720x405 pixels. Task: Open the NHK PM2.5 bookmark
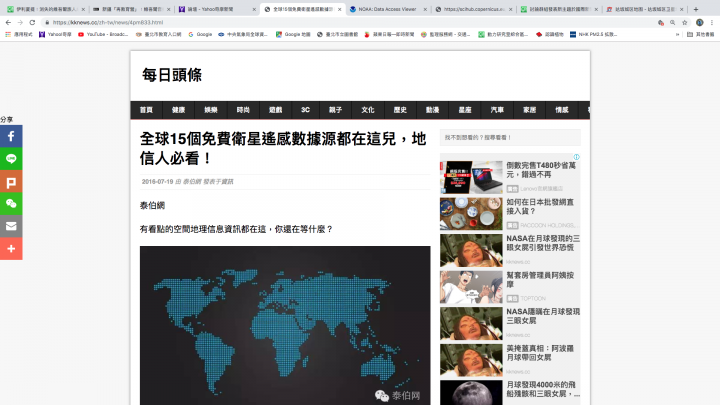(593, 34)
